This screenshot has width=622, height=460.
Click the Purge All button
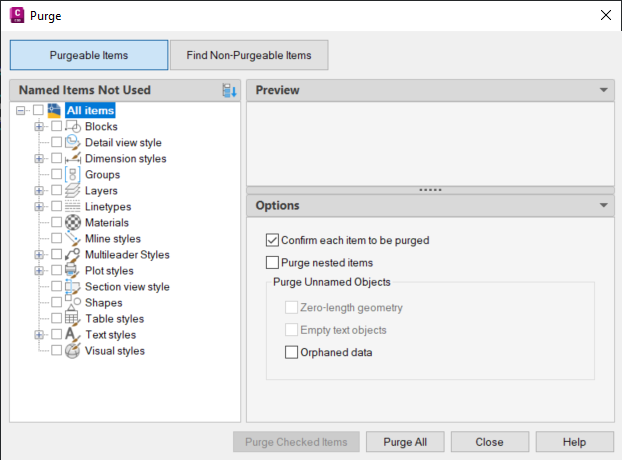[405, 442]
